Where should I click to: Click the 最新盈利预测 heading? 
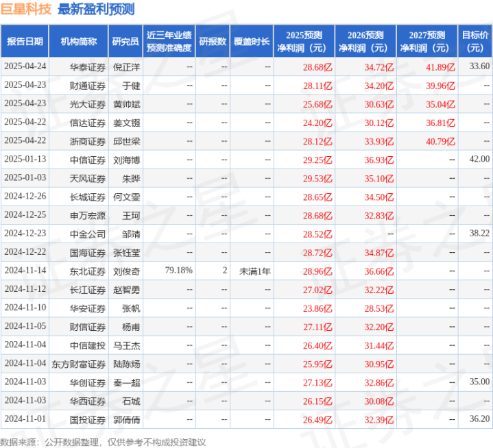tap(96, 9)
